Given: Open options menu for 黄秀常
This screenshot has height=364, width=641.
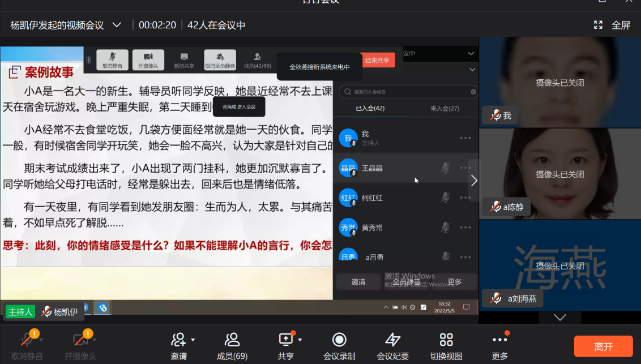Looking at the screenshot, I should coord(465,227).
